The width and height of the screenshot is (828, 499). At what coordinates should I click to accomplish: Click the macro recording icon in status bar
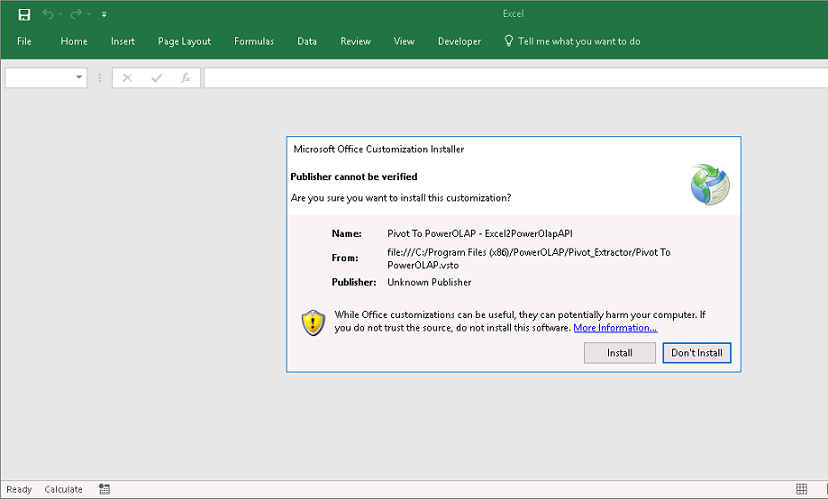[x=105, y=489]
